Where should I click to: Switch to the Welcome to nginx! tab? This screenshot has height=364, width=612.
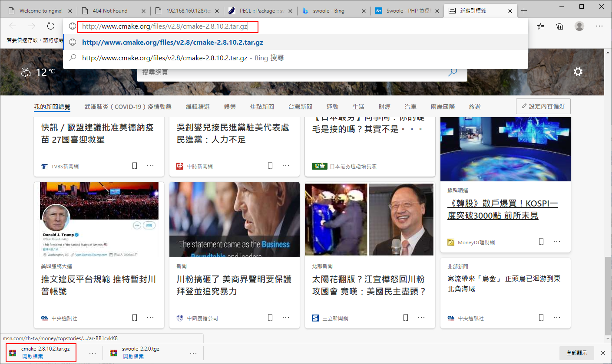[40, 11]
